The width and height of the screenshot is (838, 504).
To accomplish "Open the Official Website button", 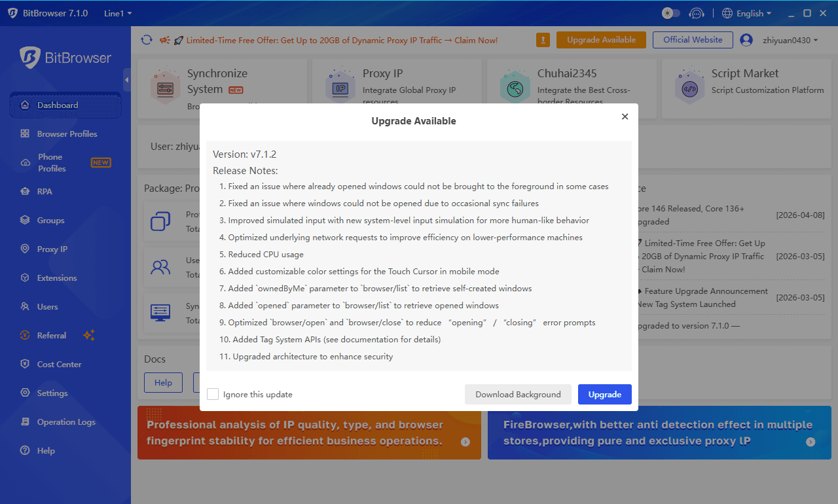I will tap(693, 40).
